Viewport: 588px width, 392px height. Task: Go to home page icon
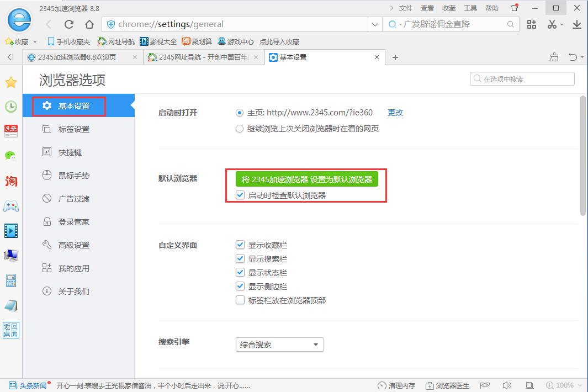click(89, 24)
